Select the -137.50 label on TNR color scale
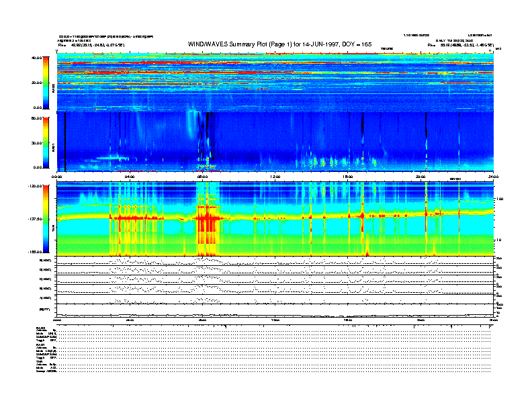This screenshot has width=532, height=411. pos(35,219)
